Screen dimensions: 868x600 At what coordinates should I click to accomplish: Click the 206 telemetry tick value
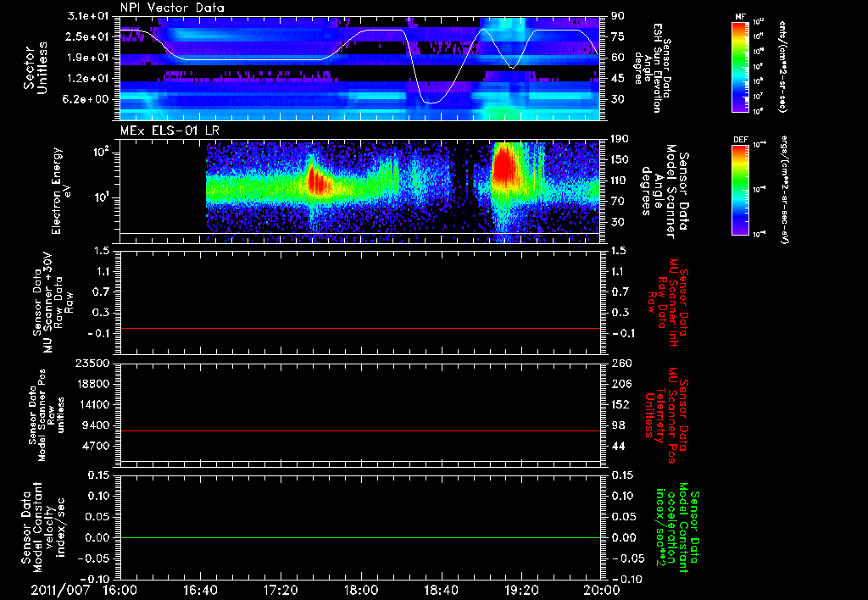pyautogui.click(x=620, y=384)
